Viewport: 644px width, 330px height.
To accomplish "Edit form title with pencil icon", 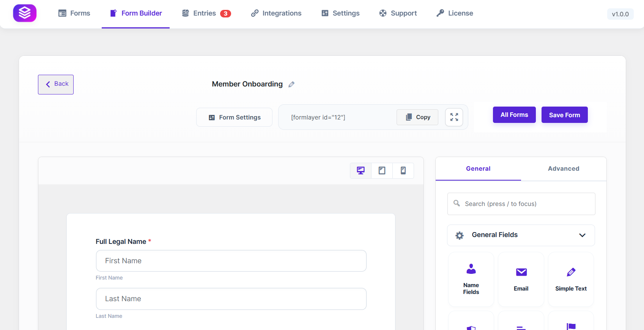I will pos(291,84).
